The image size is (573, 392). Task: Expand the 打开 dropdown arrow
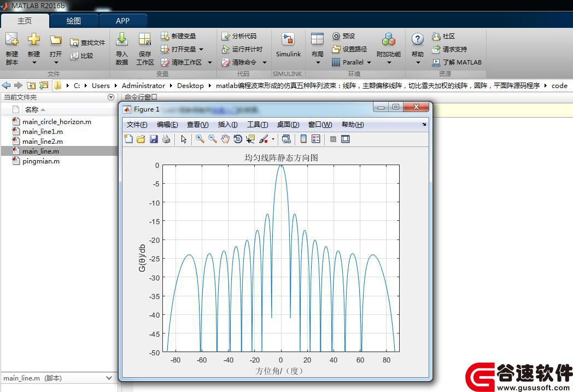pos(56,62)
